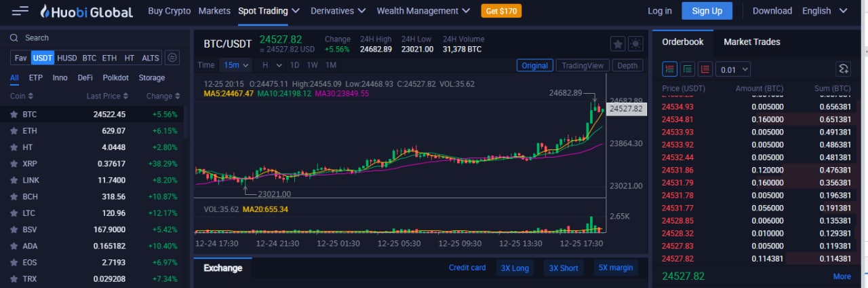The image size is (868, 288).
Task: Open the H hourly interval dropdown
Action: (x=271, y=65)
